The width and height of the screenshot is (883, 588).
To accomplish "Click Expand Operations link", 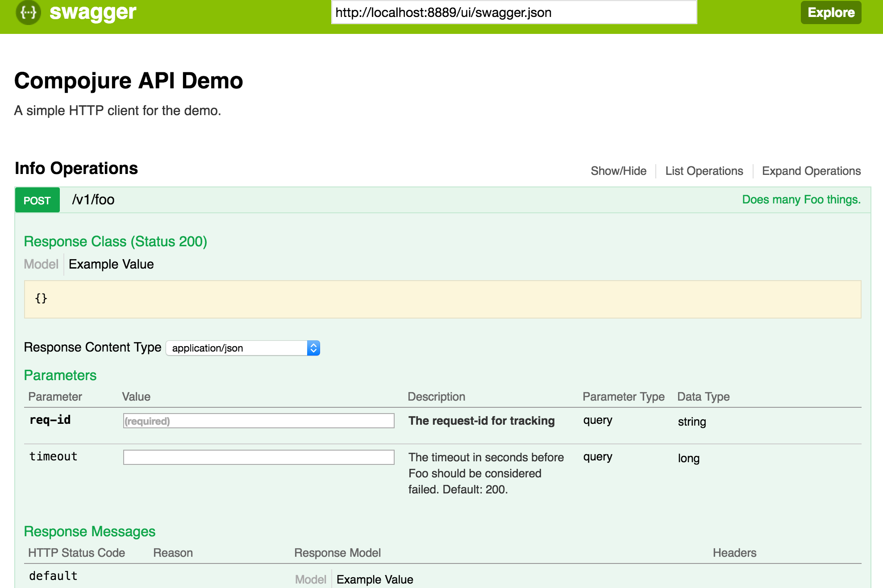I will coord(811,171).
